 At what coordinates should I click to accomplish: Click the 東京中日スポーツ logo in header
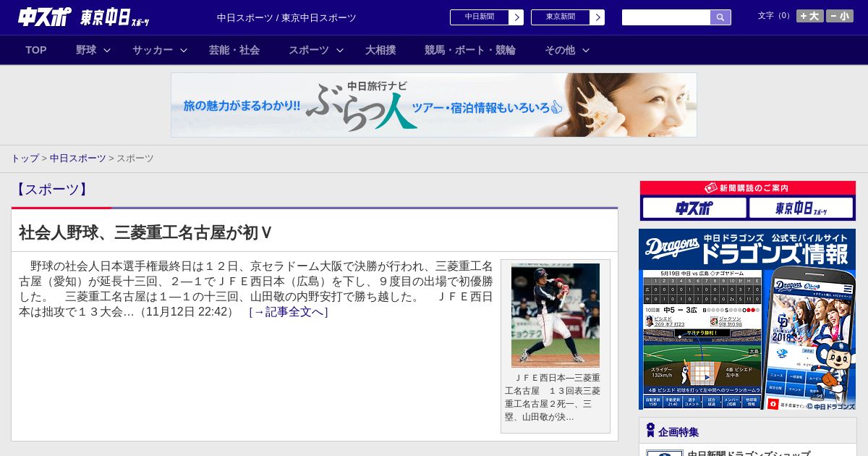[x=116, y=17]
